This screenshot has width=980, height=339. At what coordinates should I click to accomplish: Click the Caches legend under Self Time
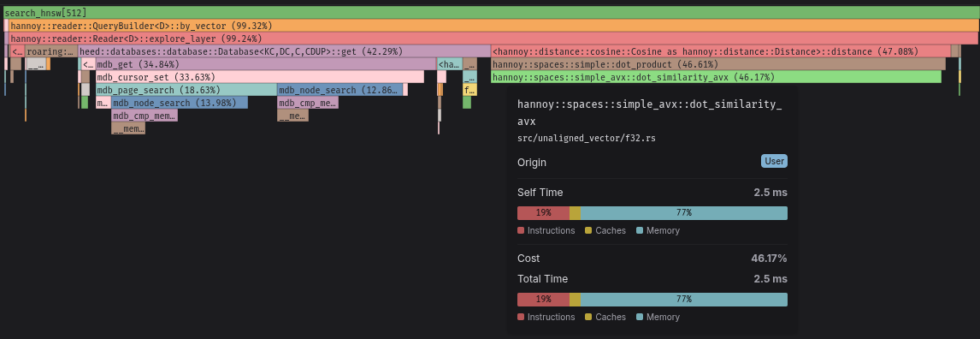click(605, 230)
